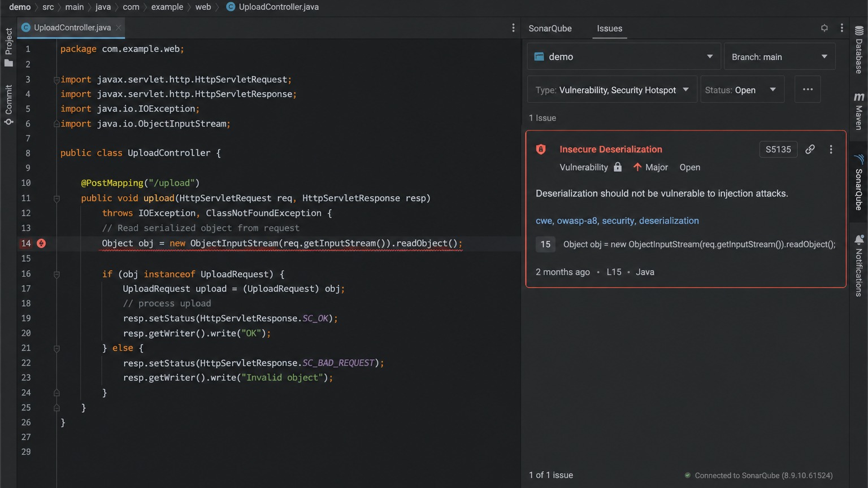Viewport: 868px width, 488px height.
Task: Click the '1 Issue' count text
Action: 542,118
